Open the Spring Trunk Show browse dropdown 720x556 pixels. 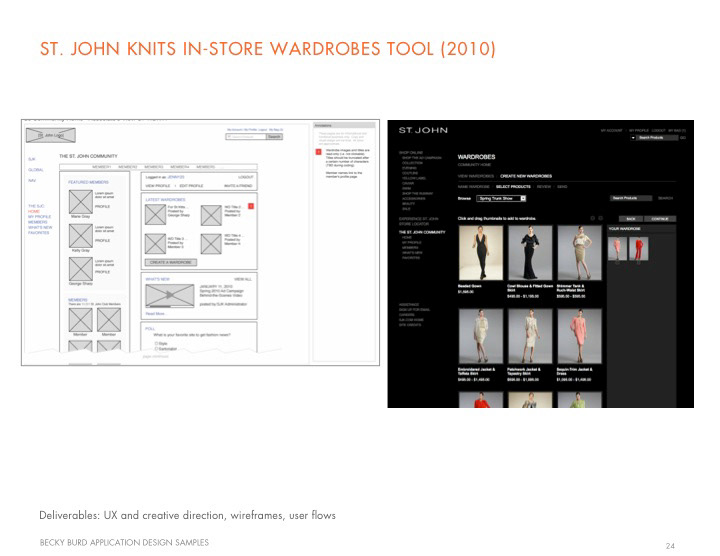point(501,198)
